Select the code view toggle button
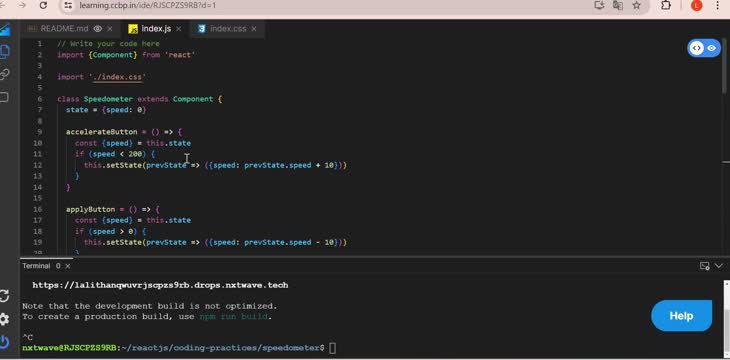The image size is (730, 360). (696, 48)
